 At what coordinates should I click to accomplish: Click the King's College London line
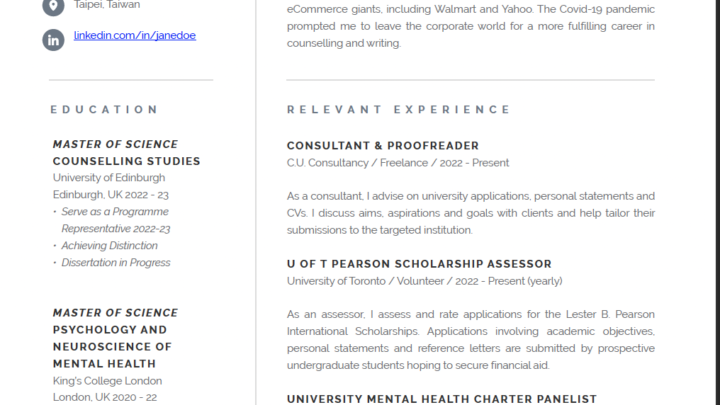tap(107, 381)
